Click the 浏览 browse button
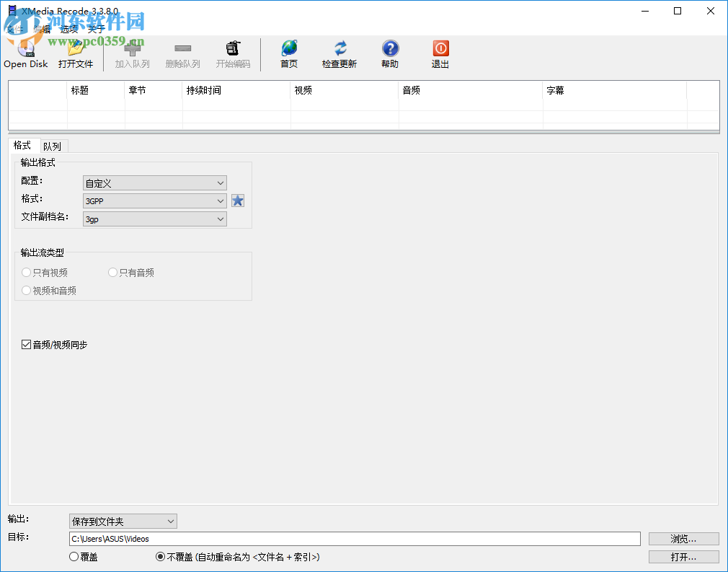 tap(683, 538)
